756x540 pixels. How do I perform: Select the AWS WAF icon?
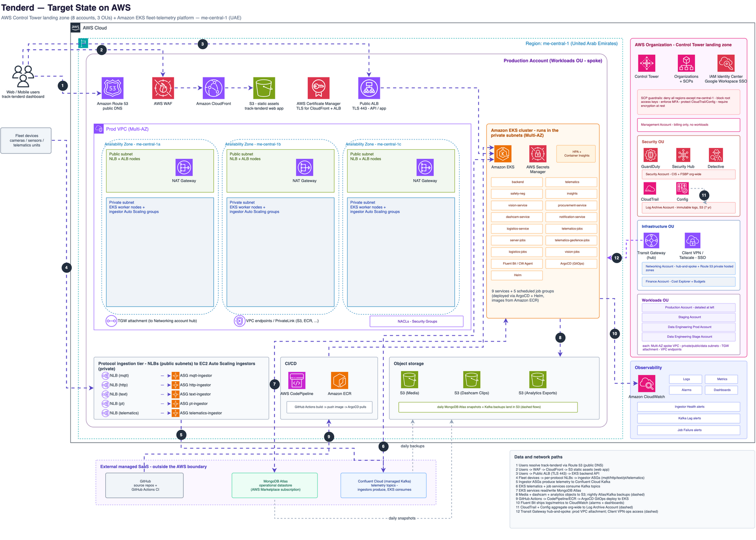coord(163,88)
